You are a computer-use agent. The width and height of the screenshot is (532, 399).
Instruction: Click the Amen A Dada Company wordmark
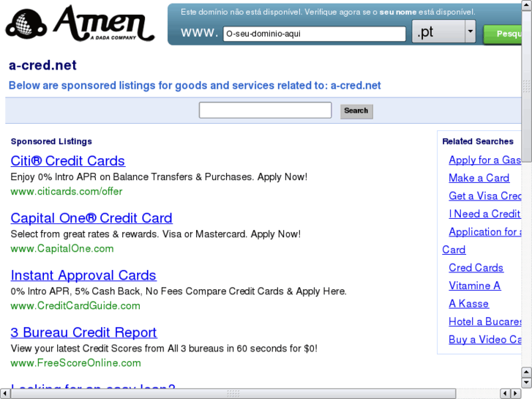[104, 23]
